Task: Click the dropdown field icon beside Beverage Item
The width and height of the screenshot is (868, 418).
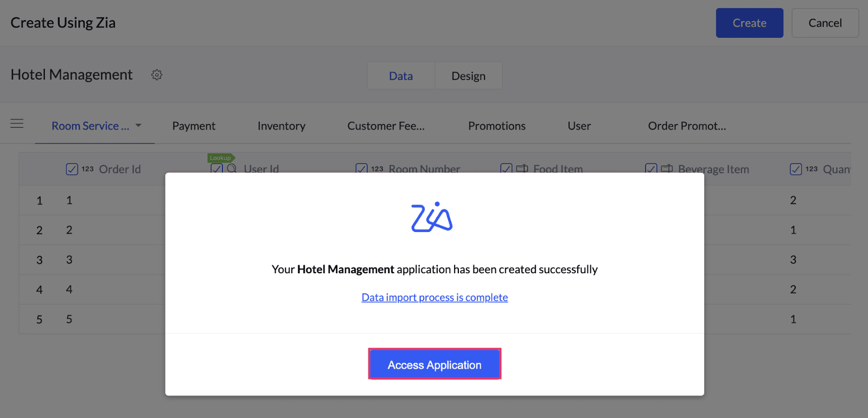Action: pos(667,169)
